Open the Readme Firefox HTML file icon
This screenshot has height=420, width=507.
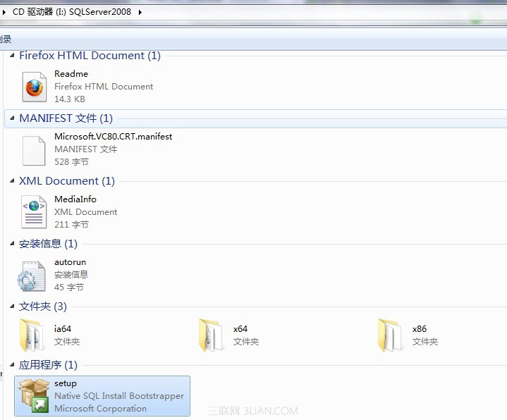(35, 87)
